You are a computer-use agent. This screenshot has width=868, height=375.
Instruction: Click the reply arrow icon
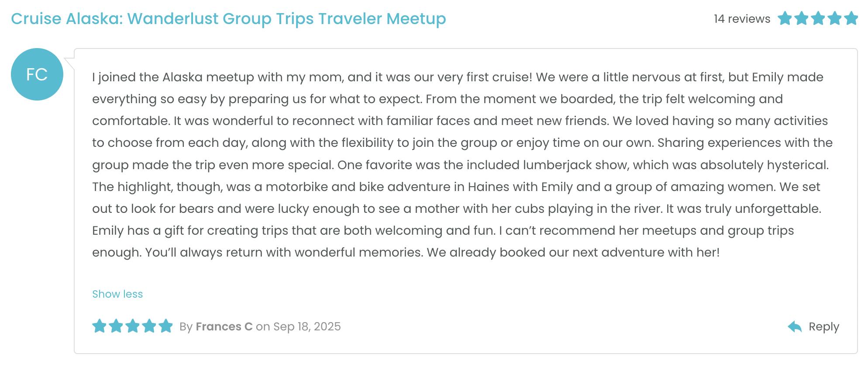(795, 326)
